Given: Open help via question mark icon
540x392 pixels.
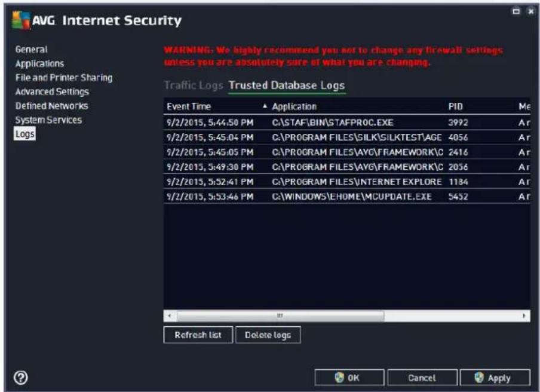Looking at the screenshot, I should click(x=21, y=378).
